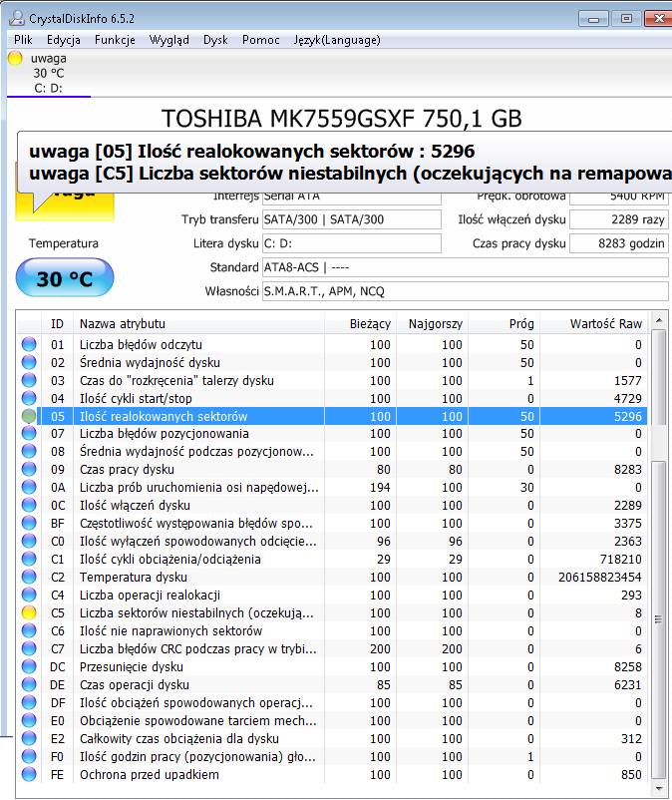This screenshot has height=800, width=672.
Task: Click the status circle of row C1
Action: pyautogui.click(x=29, y=559)
